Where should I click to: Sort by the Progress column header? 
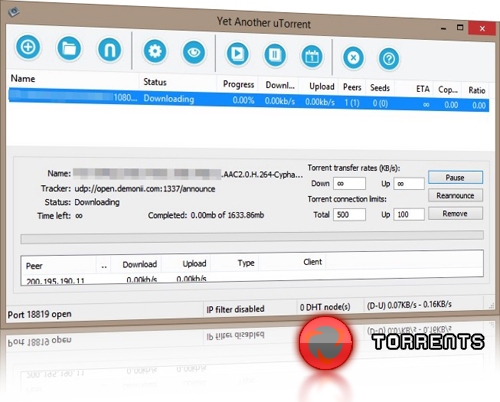click(x=238, y=84)
